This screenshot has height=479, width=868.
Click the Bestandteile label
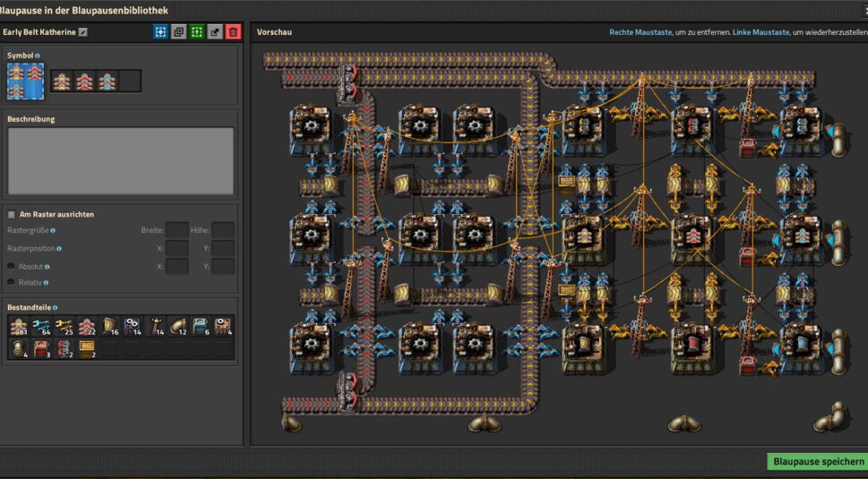(29, 307)
